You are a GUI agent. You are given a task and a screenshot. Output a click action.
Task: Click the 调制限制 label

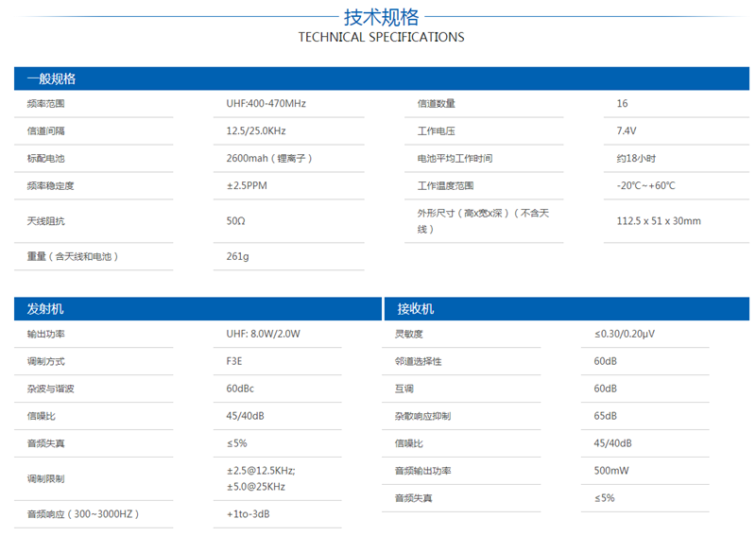point(45,479)
